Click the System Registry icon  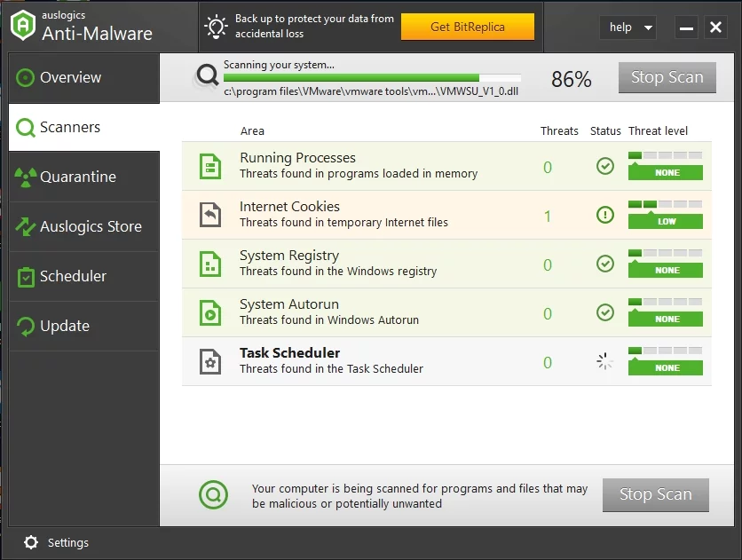coord(210,264)
